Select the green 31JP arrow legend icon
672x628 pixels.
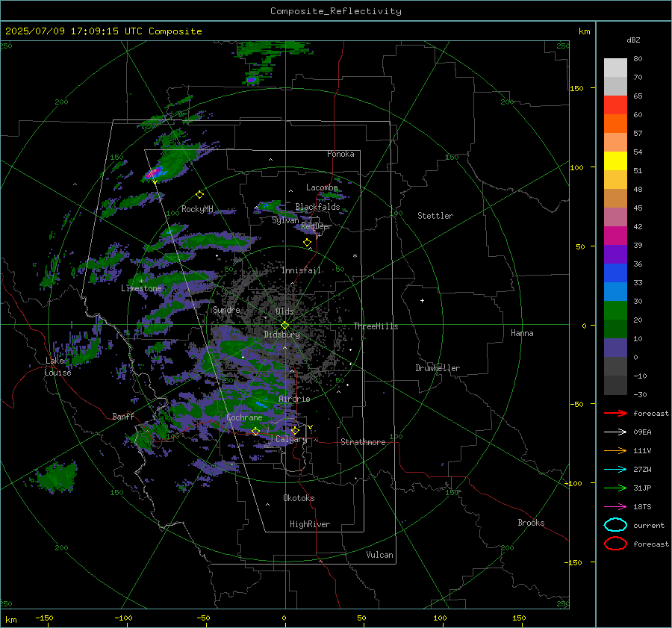tap(615, 488)
